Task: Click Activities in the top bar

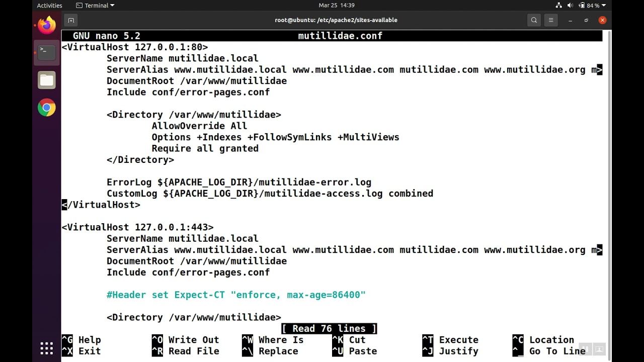Action: coord(49,5)
